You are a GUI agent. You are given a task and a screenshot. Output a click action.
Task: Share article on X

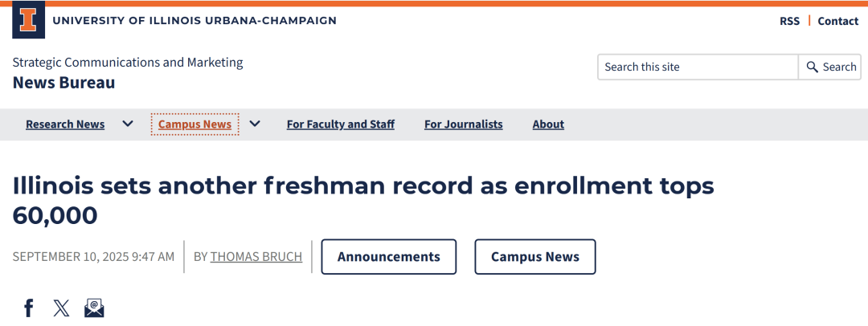[61, 308]
